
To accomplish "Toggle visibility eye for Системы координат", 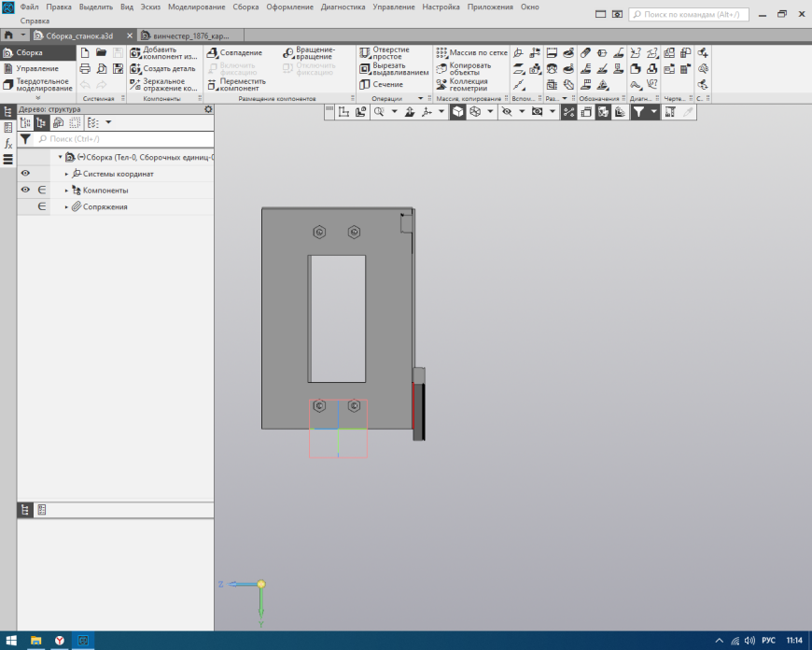I will click(25, 174).
